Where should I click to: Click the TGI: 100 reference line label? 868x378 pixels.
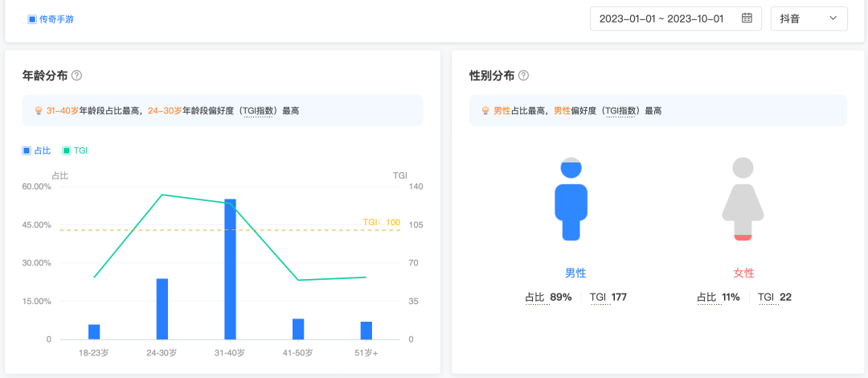pos(381,222)
